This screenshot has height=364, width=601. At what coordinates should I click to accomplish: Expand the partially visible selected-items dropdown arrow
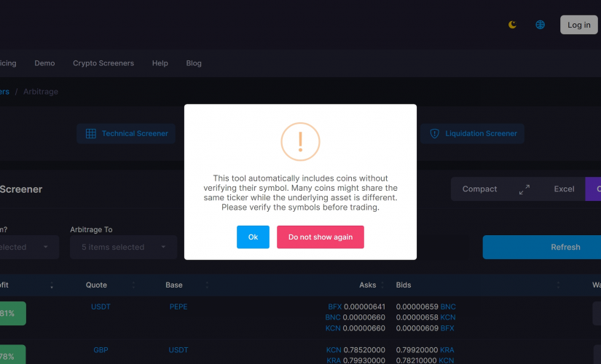coord(46,247)
